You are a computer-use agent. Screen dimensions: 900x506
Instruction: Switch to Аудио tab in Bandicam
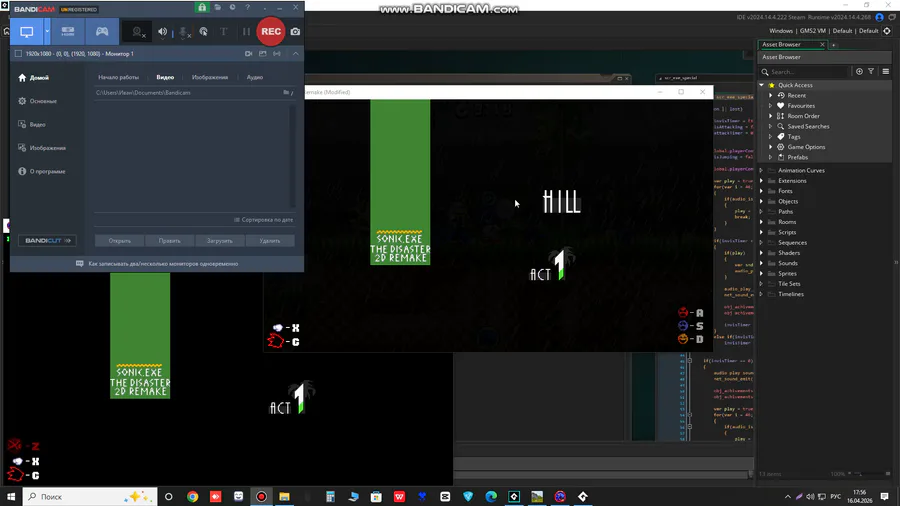pyautogui.click(x=254, y=77)
